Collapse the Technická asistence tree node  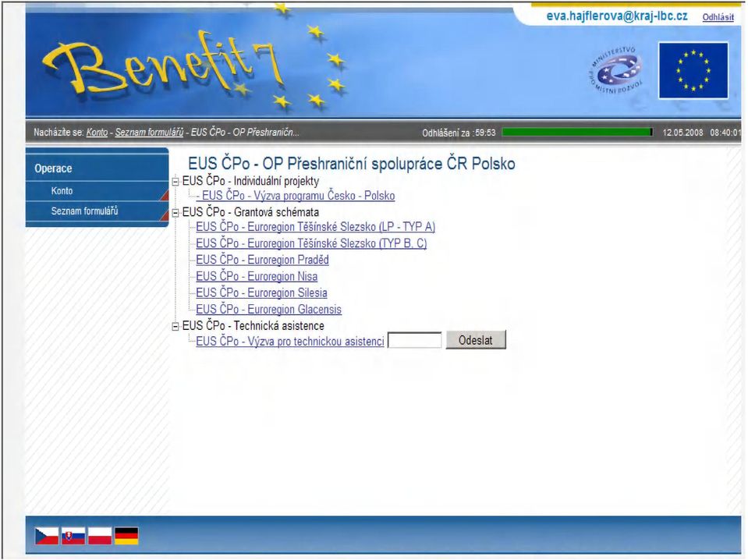175,326
